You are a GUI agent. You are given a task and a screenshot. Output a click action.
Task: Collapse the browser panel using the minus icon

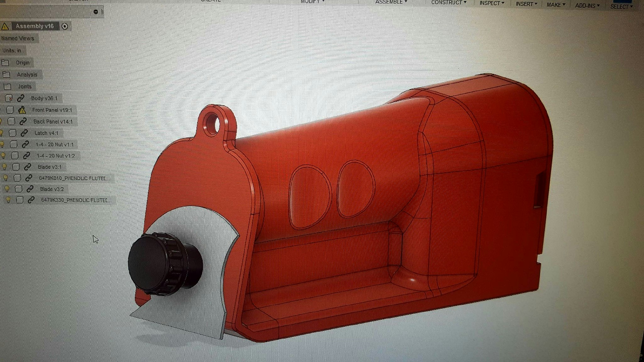pos(96,12)
